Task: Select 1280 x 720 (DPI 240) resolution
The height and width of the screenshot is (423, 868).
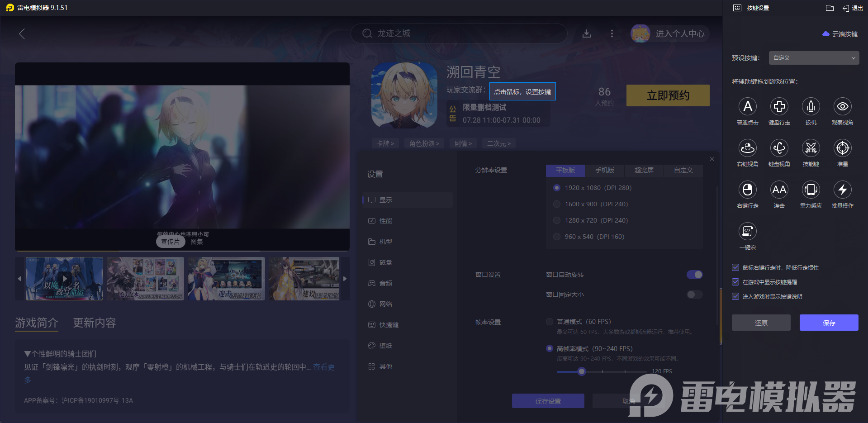Action: 557,220
